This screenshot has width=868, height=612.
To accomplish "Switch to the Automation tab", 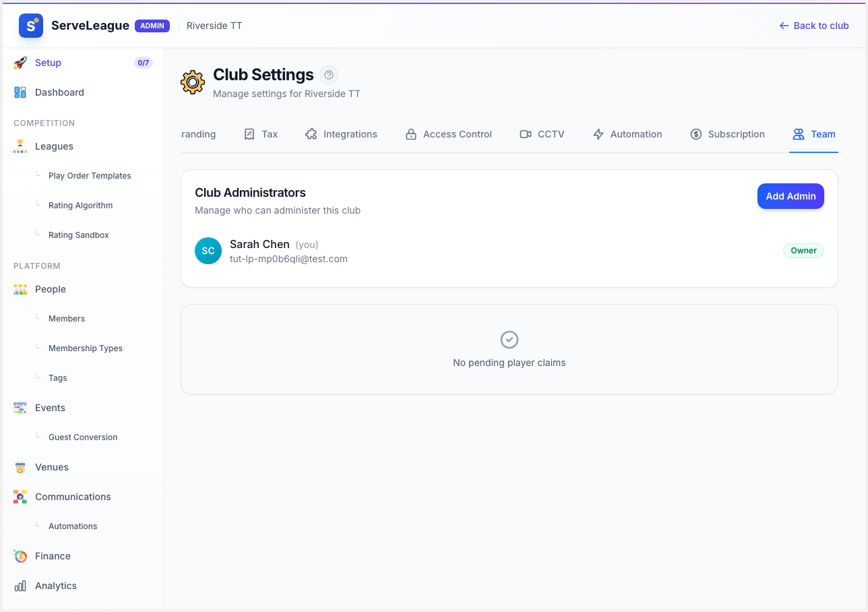I will click(x=627, y=134).
